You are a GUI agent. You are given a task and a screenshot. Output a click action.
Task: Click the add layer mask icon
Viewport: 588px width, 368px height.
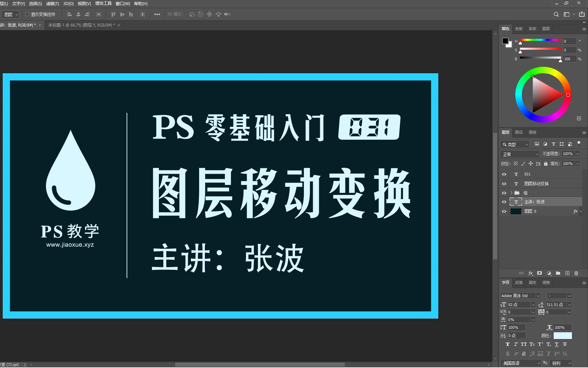point(539,273)
